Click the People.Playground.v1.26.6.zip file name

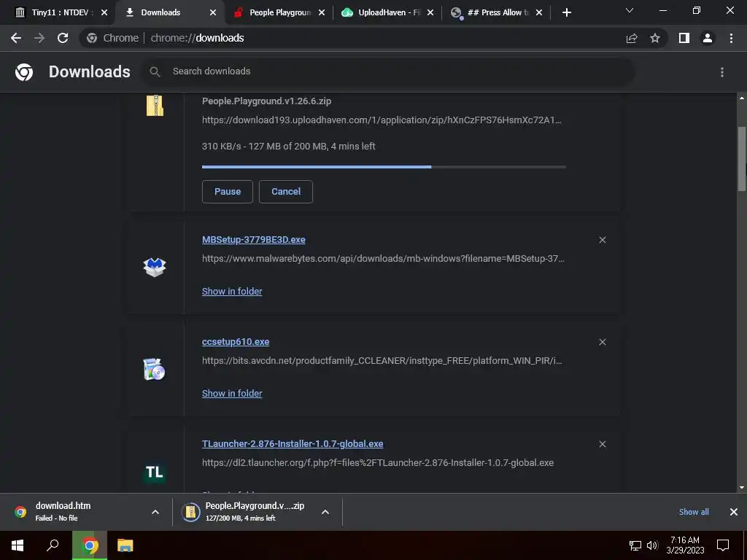[x=266, y=101]
